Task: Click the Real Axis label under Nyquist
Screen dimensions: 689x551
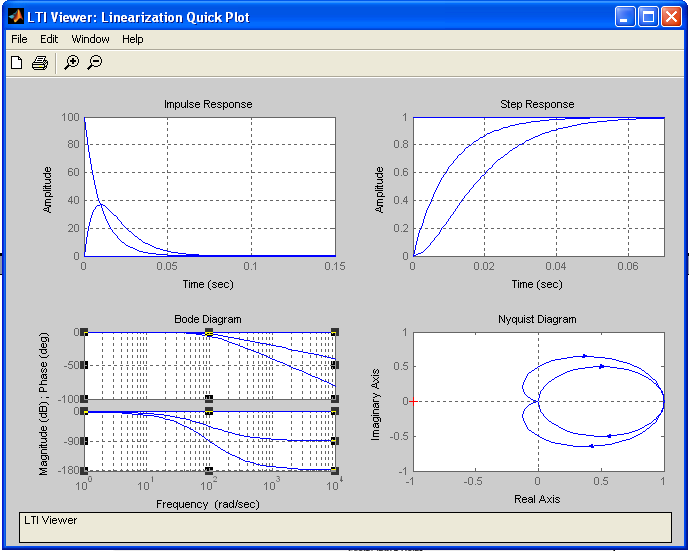Action: click(x=537, y=498)
